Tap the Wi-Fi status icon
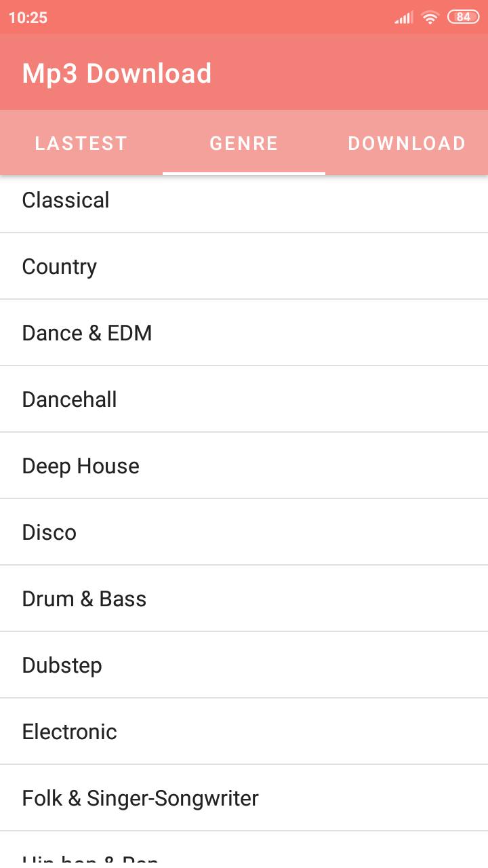 430,18
